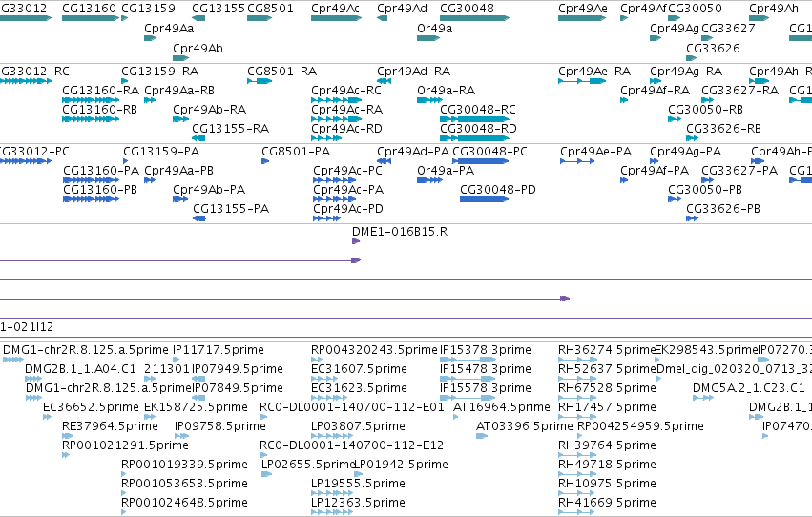
Task: Click the Cpr49Aa-PB protein label
Action: click(179, 170)
